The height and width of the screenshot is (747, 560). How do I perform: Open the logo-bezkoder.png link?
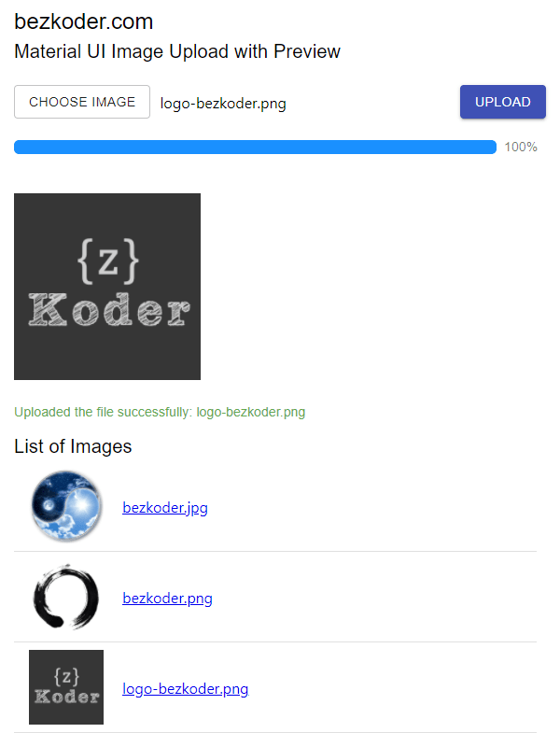tap(185, 688)
